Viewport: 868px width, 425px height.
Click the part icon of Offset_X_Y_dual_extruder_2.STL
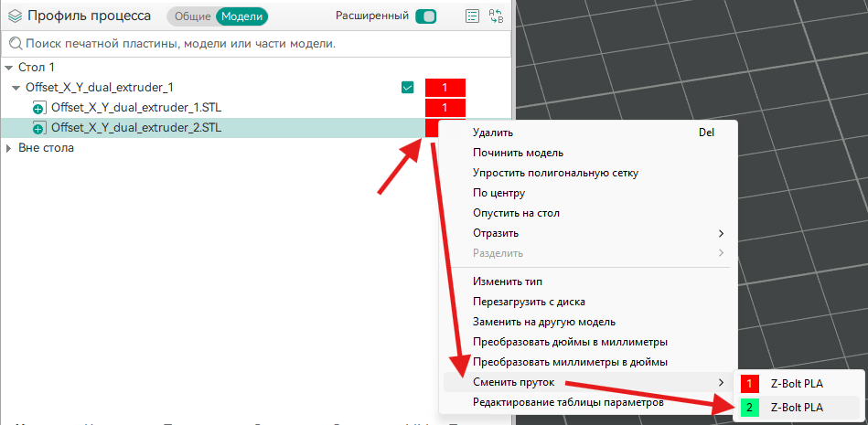click(38, 128)
